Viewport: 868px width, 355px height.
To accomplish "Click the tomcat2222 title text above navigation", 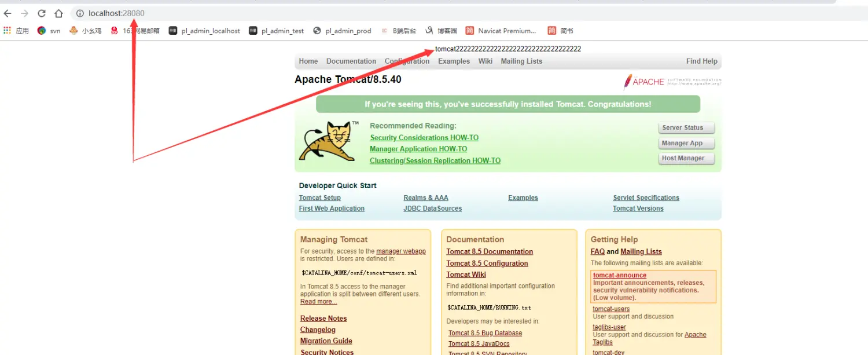I will pyautogui.click(x=508, y=49).
